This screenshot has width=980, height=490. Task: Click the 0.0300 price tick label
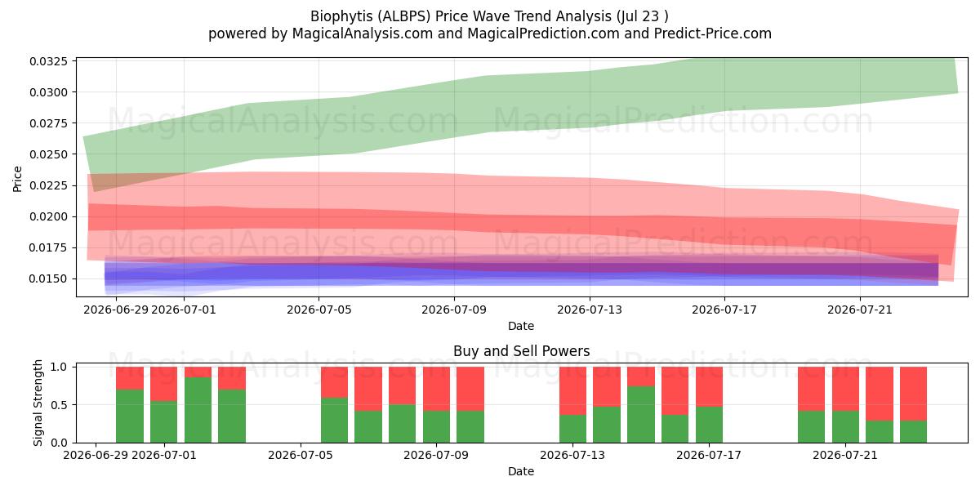(51, 91)
